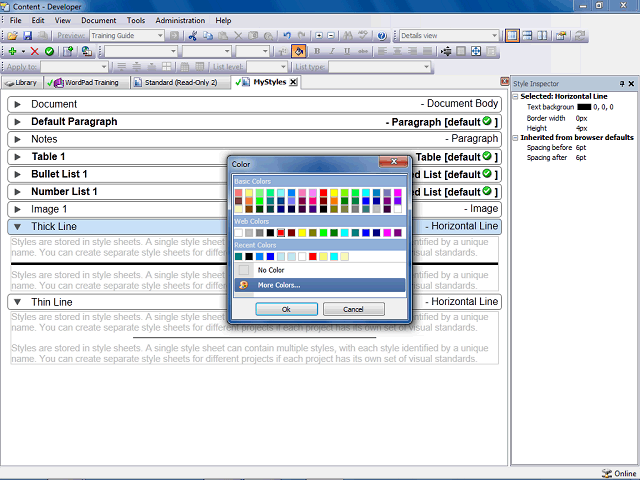The height and width of the screenshot is (480, 640).
Task: Open Help via blue question mark icon
Action: click(382, 36)
